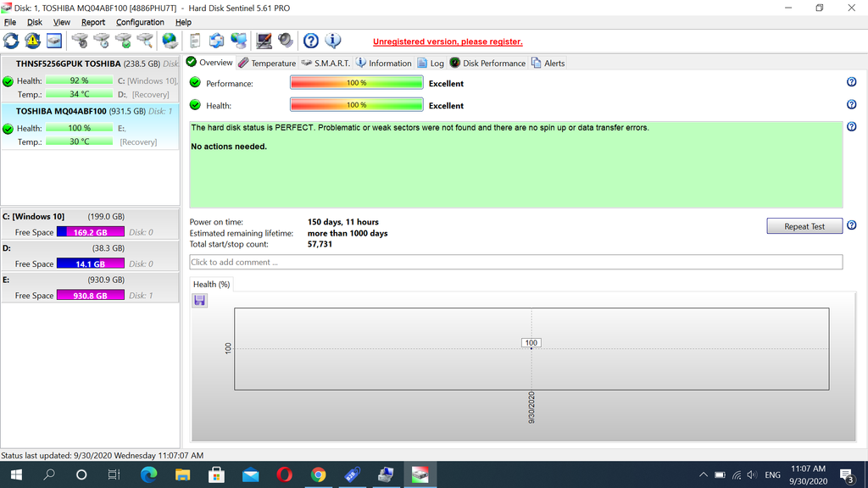Click the 92 % health bar in the disk list
This screenshot has height=488, width=868.
[x=79, y=80]
